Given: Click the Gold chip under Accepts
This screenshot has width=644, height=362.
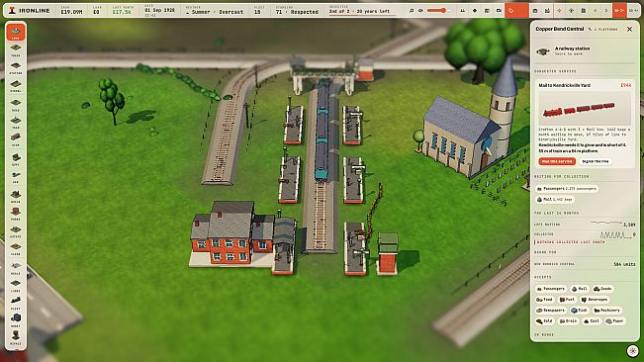Looking at the screenshot, I should tap(545, 321).
